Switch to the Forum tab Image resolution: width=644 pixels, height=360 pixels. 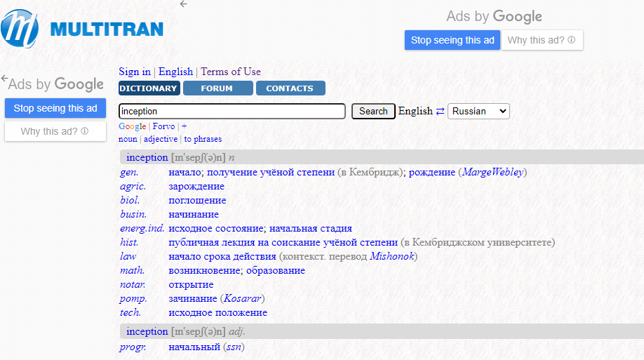[217, 88]
